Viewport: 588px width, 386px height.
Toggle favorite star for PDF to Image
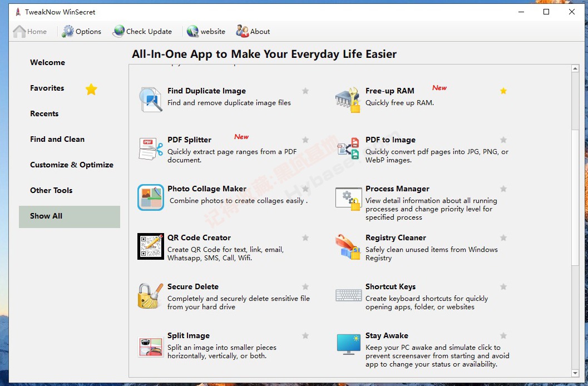tap(503, 140)
